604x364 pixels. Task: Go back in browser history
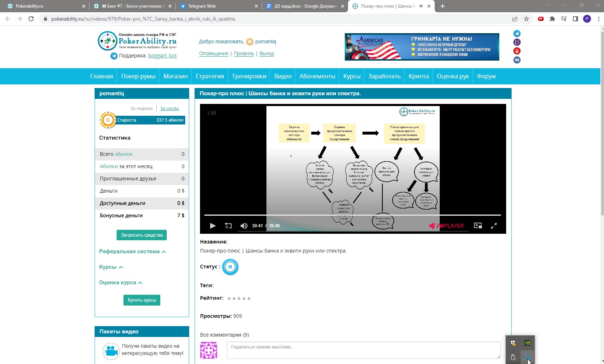pyautogui.click(x=8, y=19)
